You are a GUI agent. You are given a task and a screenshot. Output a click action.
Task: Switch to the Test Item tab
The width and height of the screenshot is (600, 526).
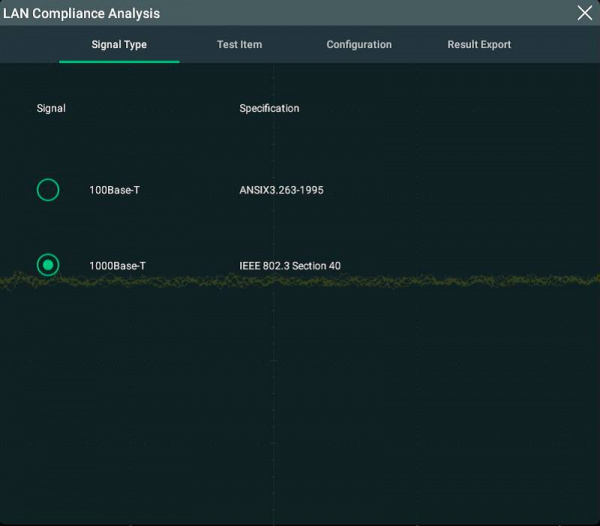239,45
